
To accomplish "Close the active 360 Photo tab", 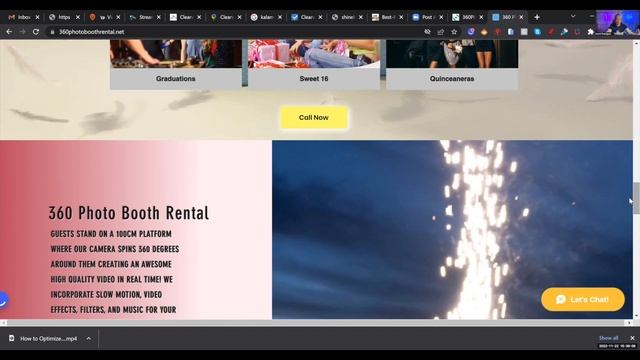I will 521,17.
